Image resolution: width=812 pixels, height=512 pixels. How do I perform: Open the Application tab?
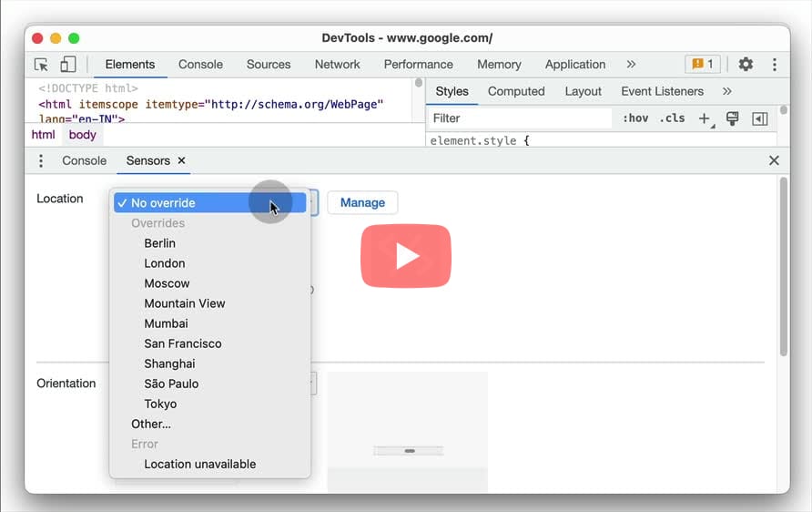point(574,65)
